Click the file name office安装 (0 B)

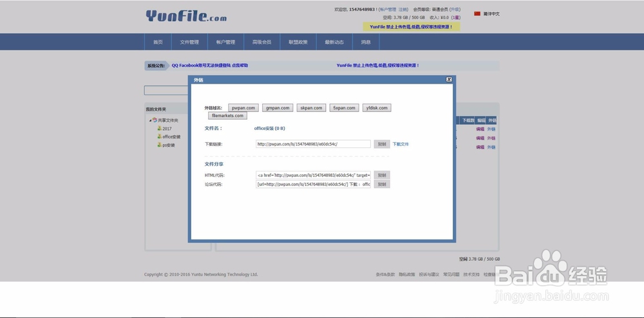(x=269, y=129)
